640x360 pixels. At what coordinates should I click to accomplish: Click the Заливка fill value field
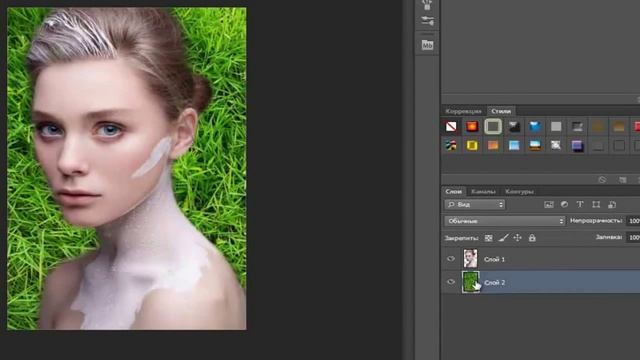633,237
